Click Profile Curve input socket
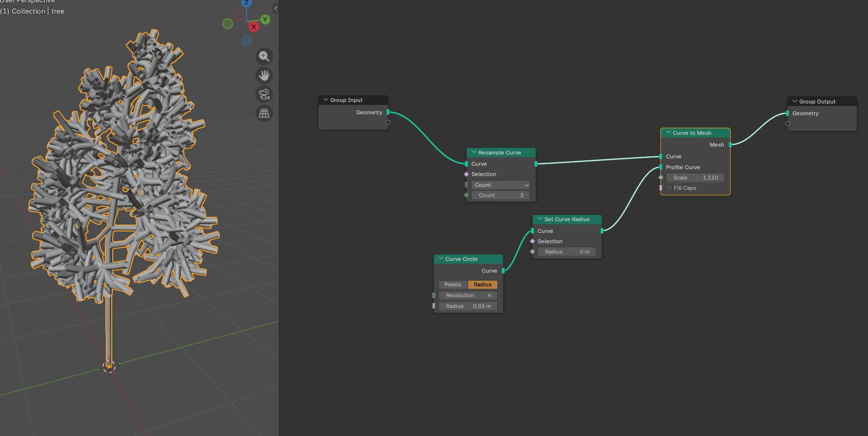Image resolution: width=868 pixels, height=436 pixels. [x=661, y=167]
